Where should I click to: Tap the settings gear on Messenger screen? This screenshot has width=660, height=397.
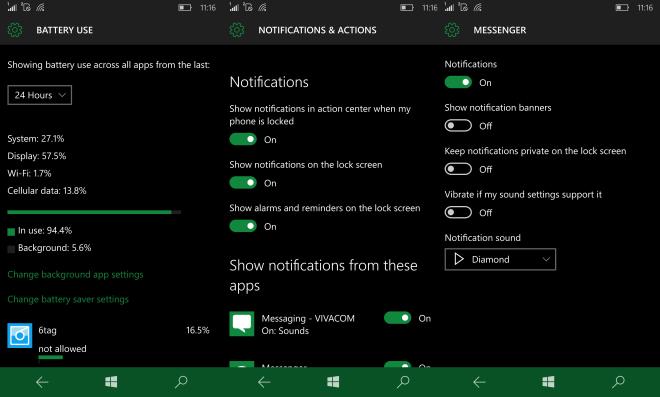(x=452, y=30)
